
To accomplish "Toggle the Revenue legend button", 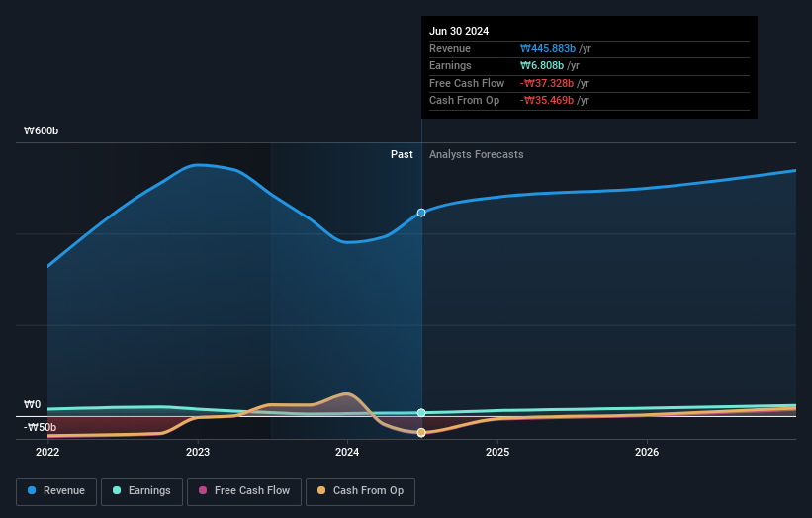I will click(56, 491).
